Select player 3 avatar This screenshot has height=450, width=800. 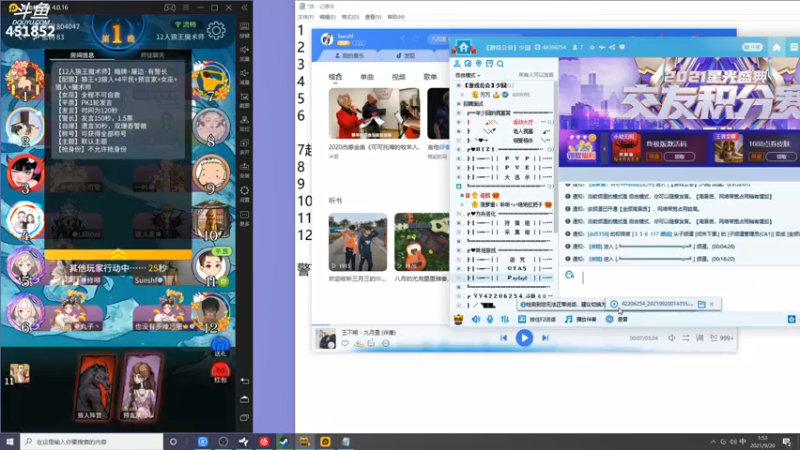24,173
